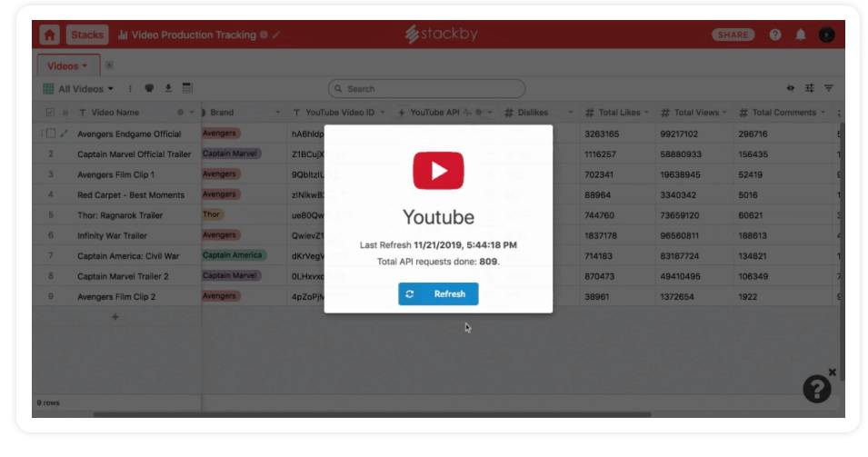Open the Dislikes column dropdown

[x=570, y=113]
